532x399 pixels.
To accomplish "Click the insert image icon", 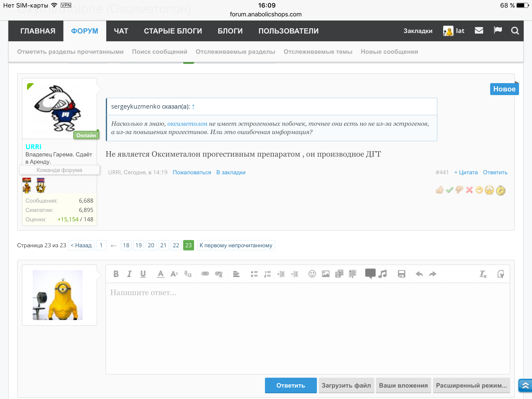I will [325, 274].
